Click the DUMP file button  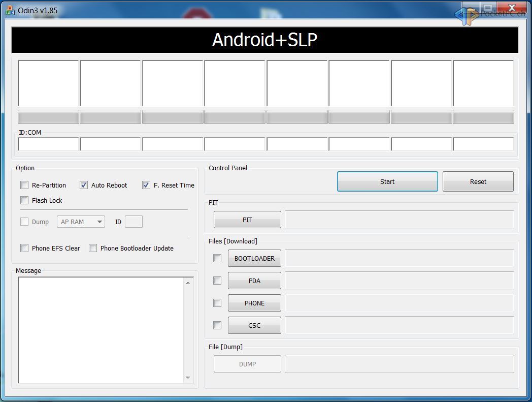pos(247,364)
